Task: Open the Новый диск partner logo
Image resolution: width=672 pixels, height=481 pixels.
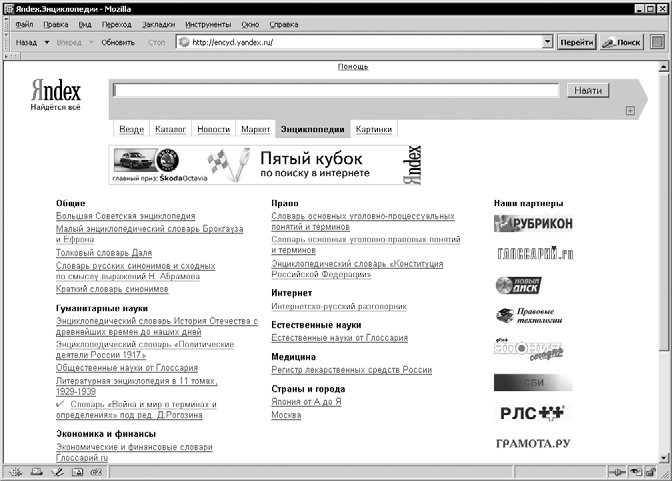Action: [x=518, y=285]
